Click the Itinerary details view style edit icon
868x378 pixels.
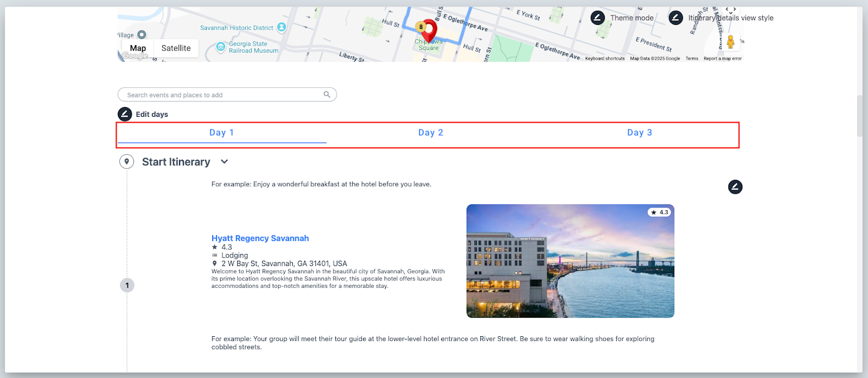(675, 18)
